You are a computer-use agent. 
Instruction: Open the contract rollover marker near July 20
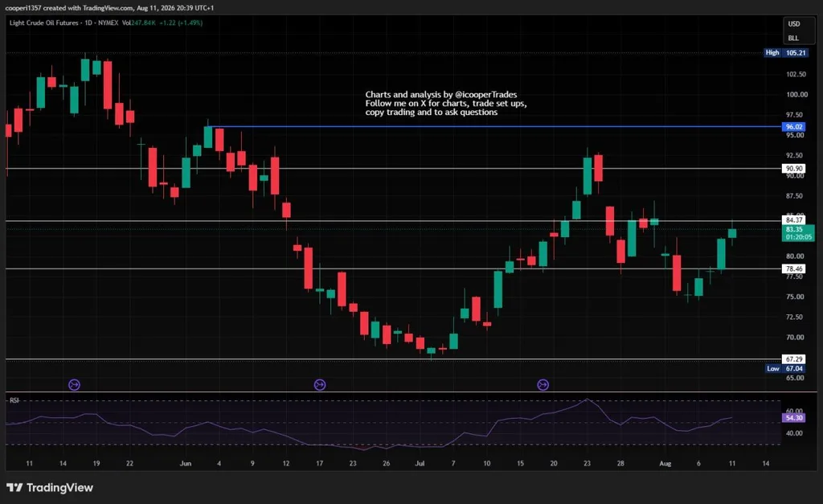click(x=543, y=385)
